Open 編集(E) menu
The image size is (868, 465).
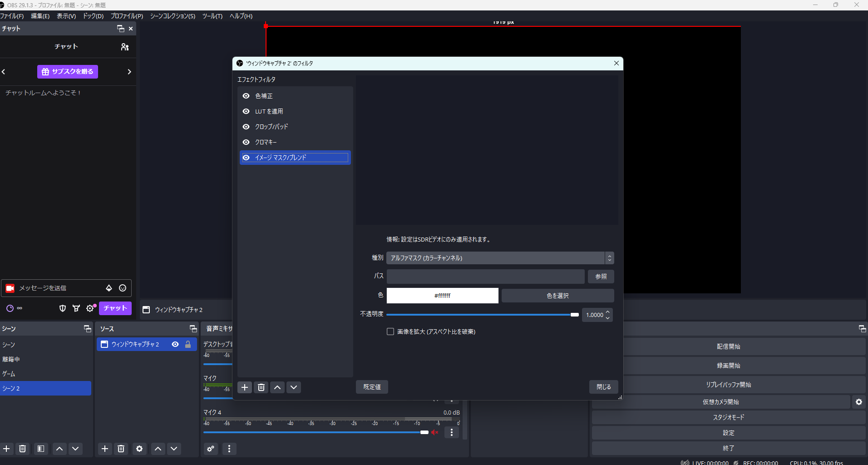40,16
